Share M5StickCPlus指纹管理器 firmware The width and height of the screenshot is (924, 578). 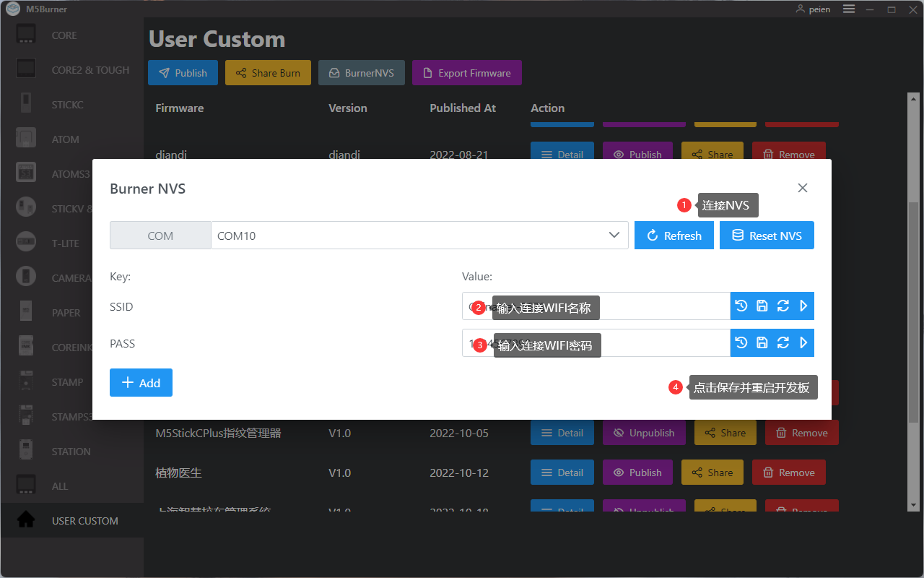pos(725,433)
